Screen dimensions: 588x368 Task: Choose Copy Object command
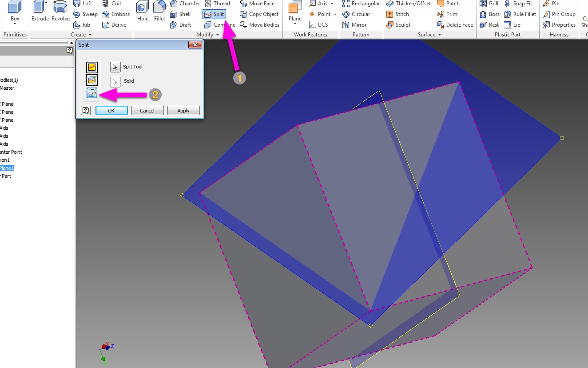tap(259, 14)
